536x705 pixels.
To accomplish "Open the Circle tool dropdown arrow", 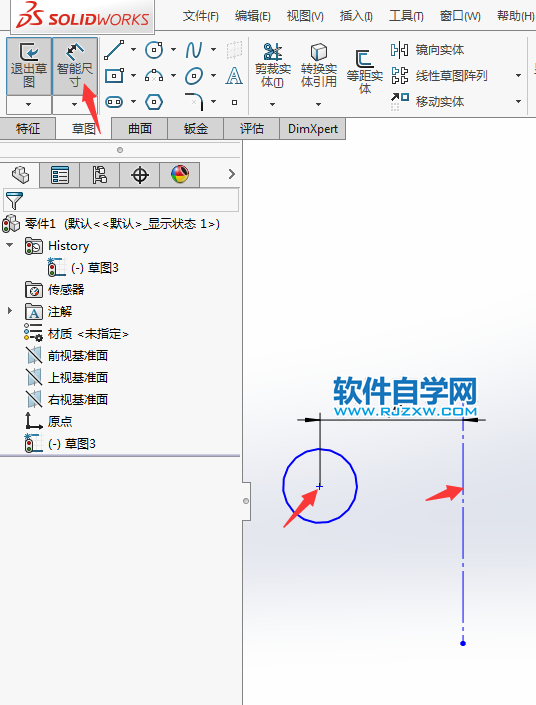I will [x=174, y=50].
